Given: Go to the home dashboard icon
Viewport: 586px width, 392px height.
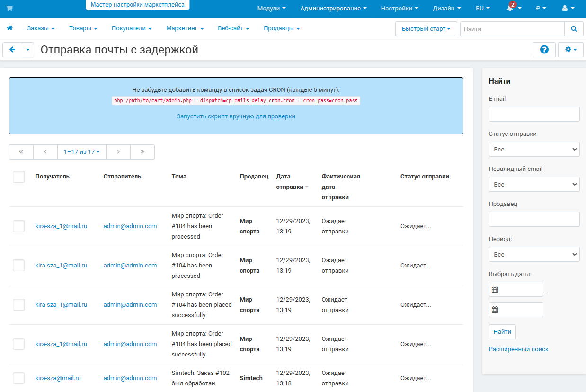Looking at the screenshot, I should [x=9, y=28].
